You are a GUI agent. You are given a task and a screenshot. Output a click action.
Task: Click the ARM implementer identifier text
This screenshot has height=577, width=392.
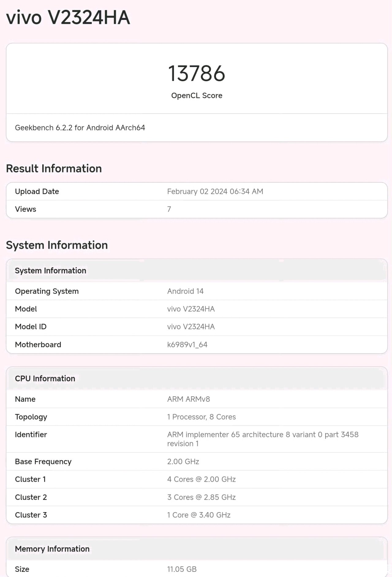pyautogui.click(x=262, y=435)
